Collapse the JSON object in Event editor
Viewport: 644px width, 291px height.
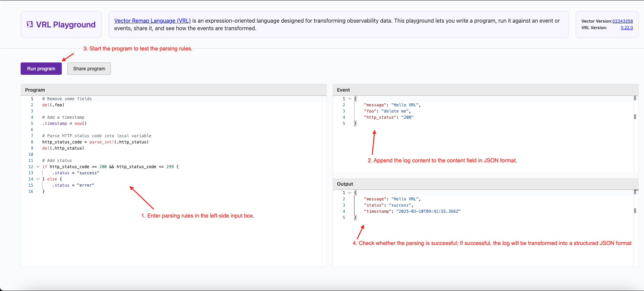tap(350, 99)
